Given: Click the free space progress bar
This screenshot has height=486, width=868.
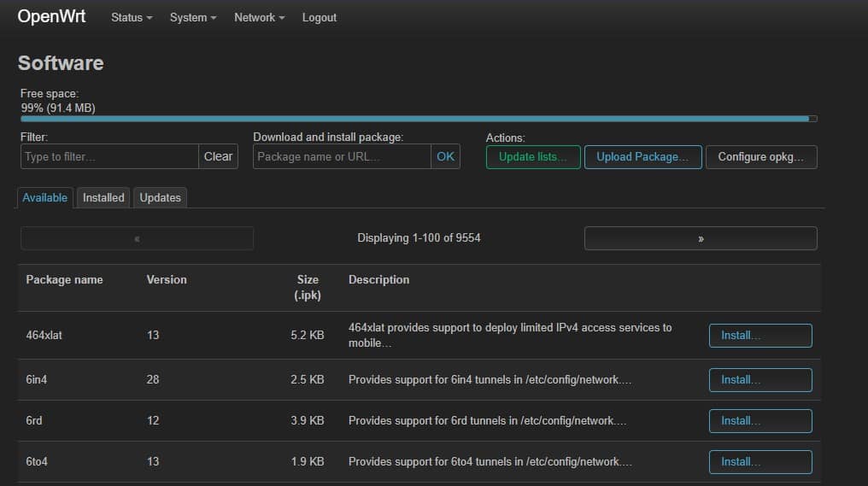Looking at the screenshot, I should coord(419,119).
